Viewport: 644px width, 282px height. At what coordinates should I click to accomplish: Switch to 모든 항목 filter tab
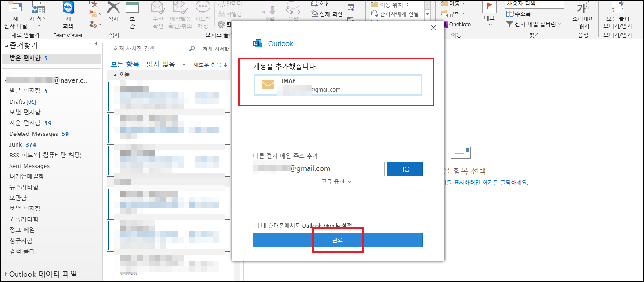[x=125, y=65]
